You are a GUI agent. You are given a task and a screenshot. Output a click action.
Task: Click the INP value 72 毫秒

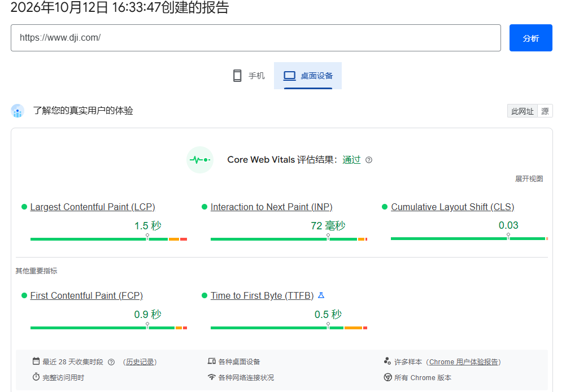point(328,225)
